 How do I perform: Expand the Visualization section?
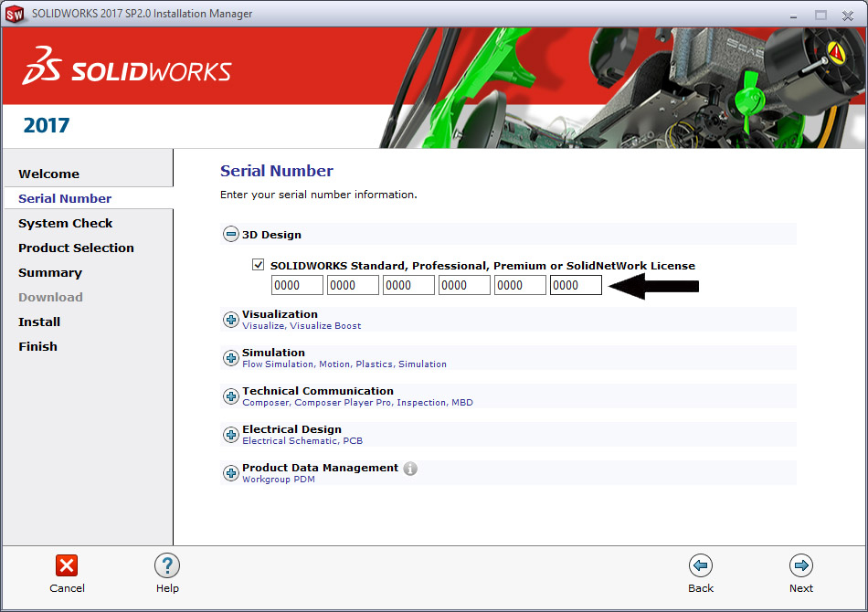231,320
